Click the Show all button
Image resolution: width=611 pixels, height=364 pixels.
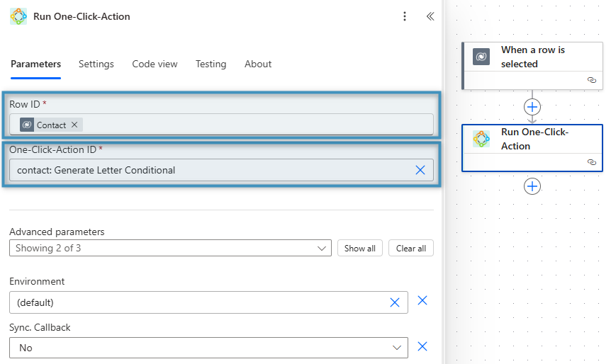coord(360,249)
